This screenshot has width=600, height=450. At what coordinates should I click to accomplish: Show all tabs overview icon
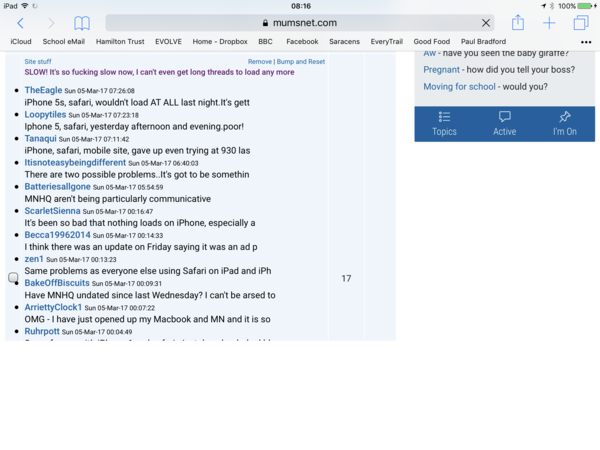pyautogui.click(x=581, y=23)
